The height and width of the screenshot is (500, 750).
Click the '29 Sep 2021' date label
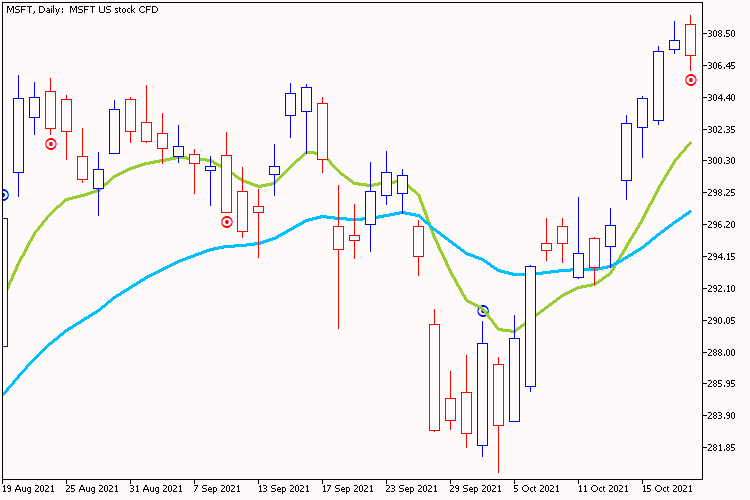[x=475, y=489]
